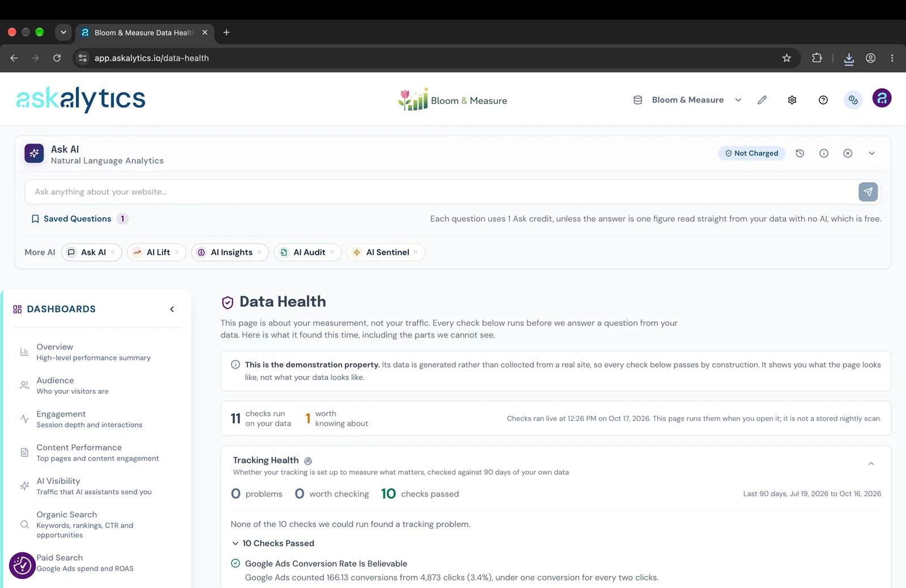The width and height of the screenshot is (906, 588).
Task: Click the floating checkmark widget icon
Action: pyautogui.click(x=22, y=565)
